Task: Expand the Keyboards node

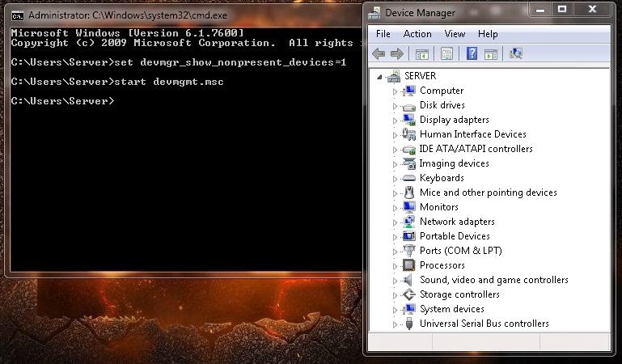Action: click(x=395, y=179)
